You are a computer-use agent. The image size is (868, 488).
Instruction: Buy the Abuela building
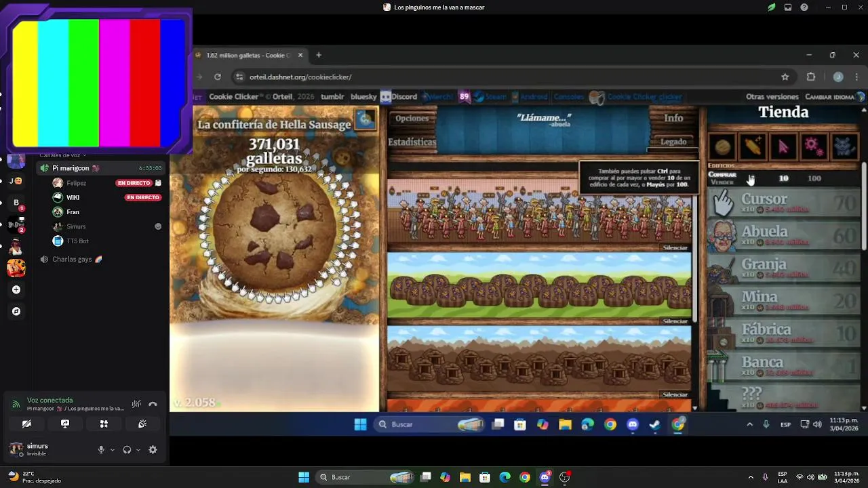[x=785, y=234]
